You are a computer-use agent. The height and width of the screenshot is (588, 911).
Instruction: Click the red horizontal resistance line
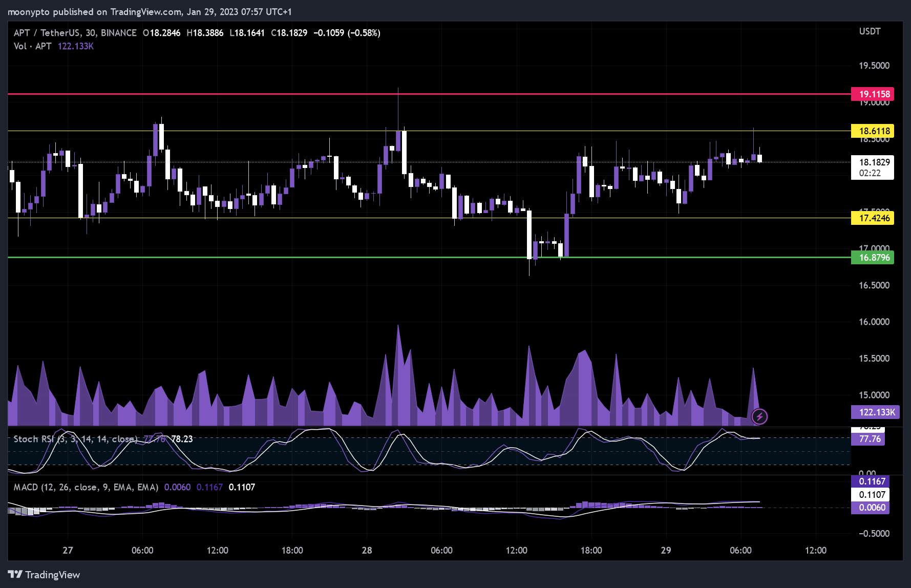[429, 94]
